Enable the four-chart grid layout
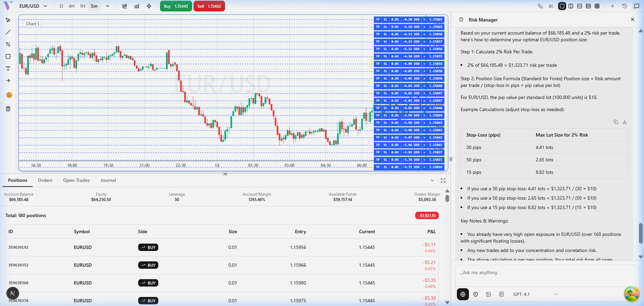This screenshot has width=644, height=306. (x=597, y=6)
